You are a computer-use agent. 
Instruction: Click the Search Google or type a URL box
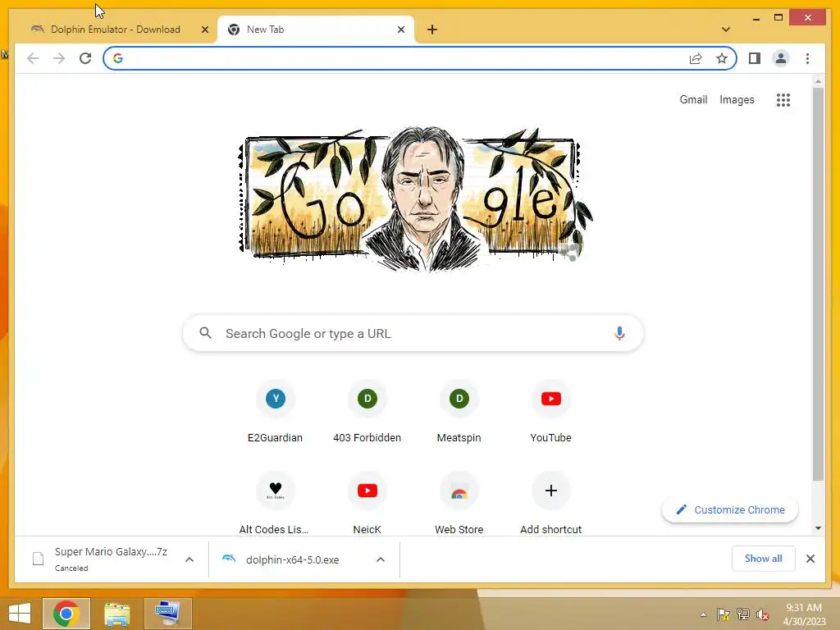413,333
